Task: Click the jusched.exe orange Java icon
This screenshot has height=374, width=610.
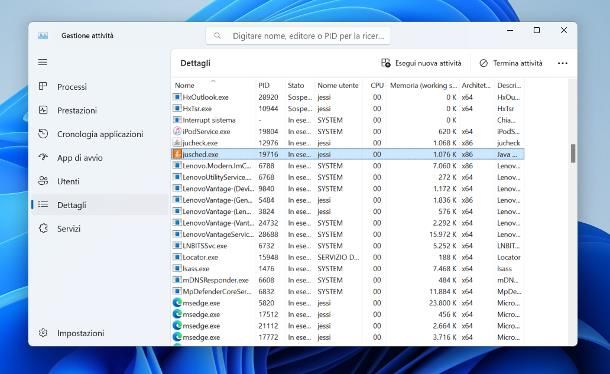Action: click(x=177, y=154)
